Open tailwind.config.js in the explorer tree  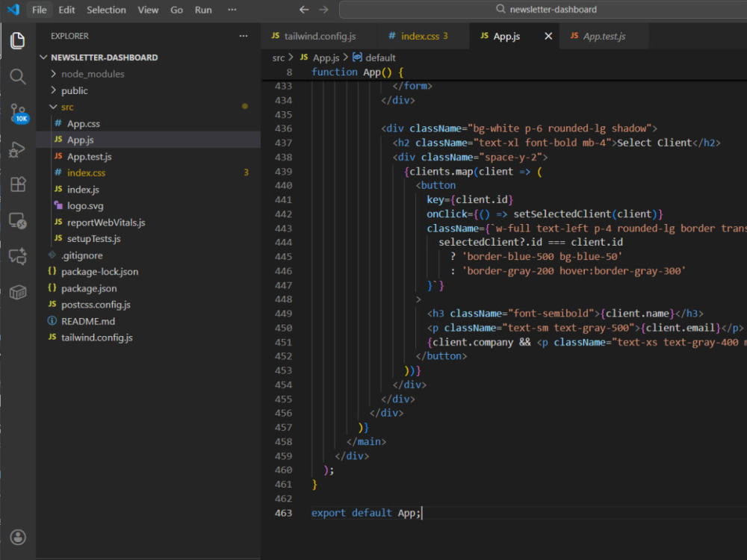(148, 337)
